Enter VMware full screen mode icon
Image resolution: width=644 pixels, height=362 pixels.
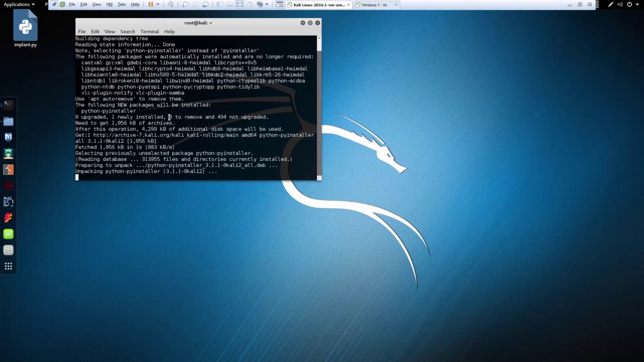pyautogui.click(x=239, y=5)
